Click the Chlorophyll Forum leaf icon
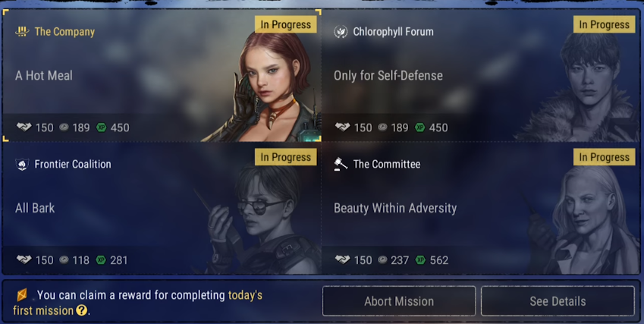The image size is (644, 324). [x=341, y=32]
